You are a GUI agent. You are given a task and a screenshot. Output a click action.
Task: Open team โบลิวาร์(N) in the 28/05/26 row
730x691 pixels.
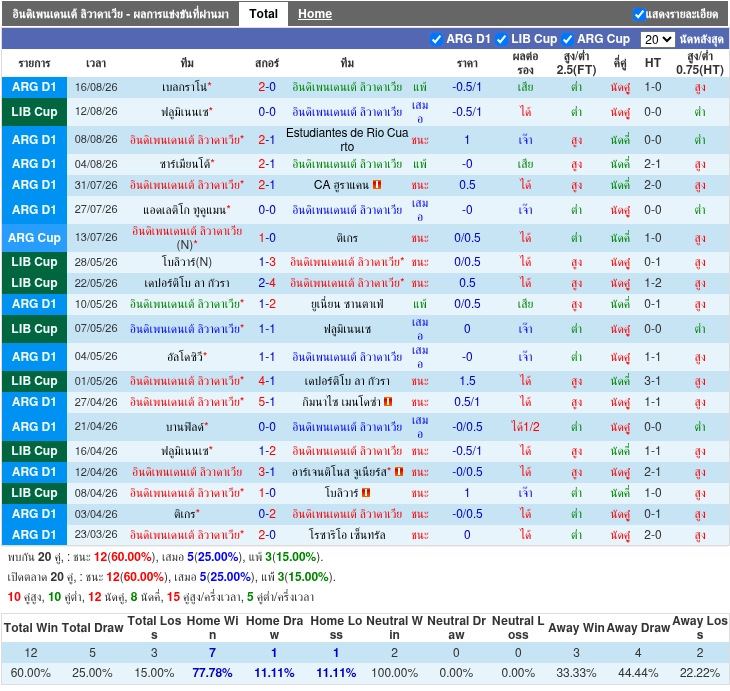(x=187, y=262)
